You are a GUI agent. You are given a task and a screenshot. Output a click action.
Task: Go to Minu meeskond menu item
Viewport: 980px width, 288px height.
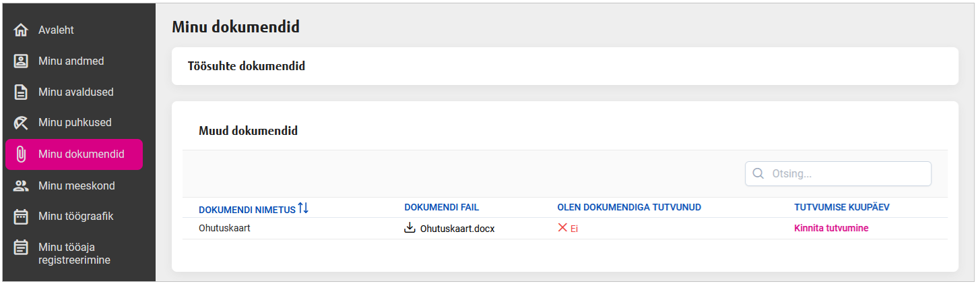pyautogui.click(x=76, y=185)
